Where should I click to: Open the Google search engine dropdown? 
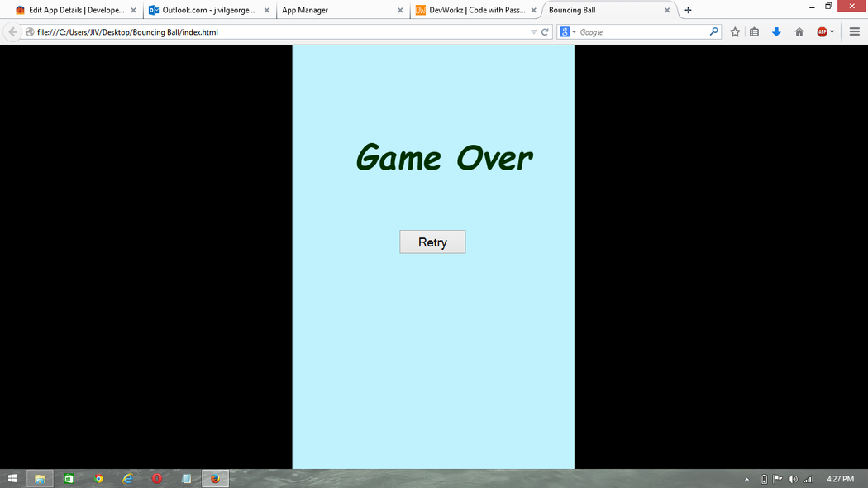(567, 32)
